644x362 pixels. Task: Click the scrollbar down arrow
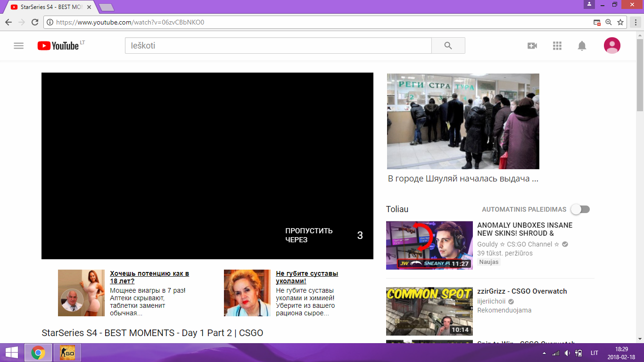click(640, 338)
